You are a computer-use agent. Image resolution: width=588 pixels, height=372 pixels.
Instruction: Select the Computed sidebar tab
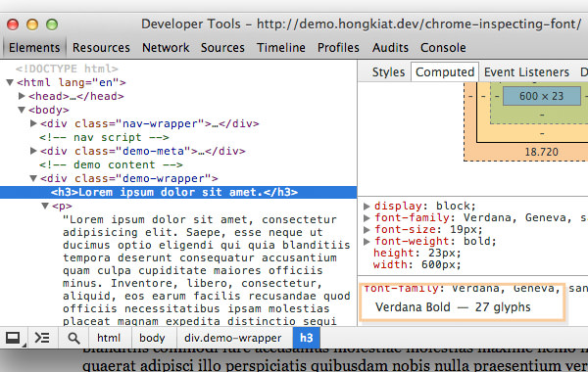pos(445,71)
